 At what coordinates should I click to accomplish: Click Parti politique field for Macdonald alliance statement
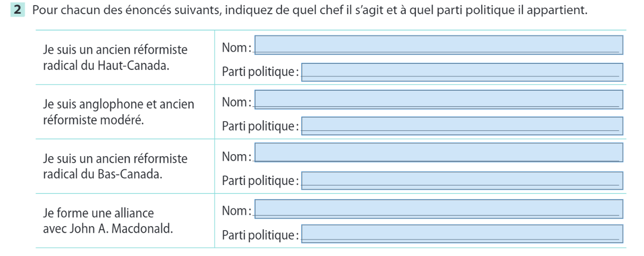click(x=461, y=234)
